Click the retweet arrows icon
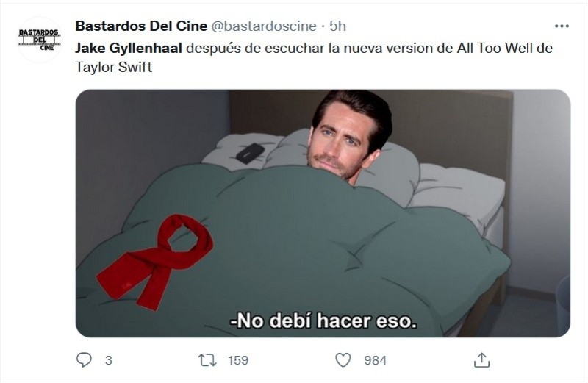The width and height of the screenshot is (588, 383). (207, 360)
